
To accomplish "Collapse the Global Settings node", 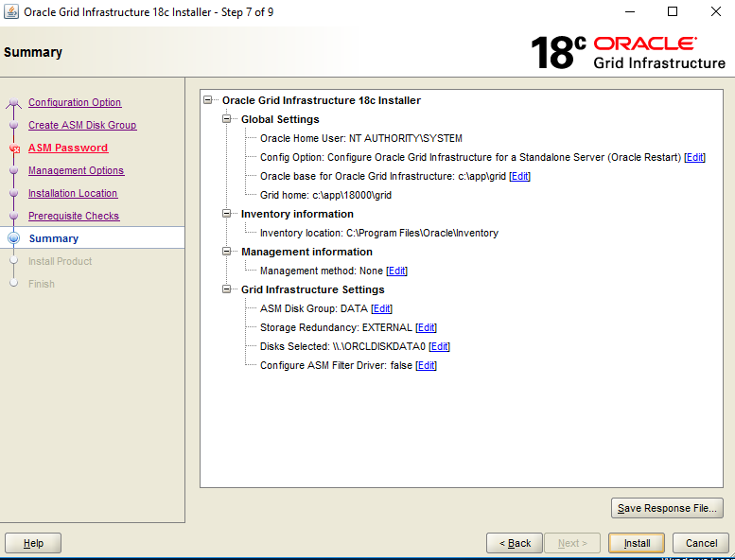I will coord(226,119).
